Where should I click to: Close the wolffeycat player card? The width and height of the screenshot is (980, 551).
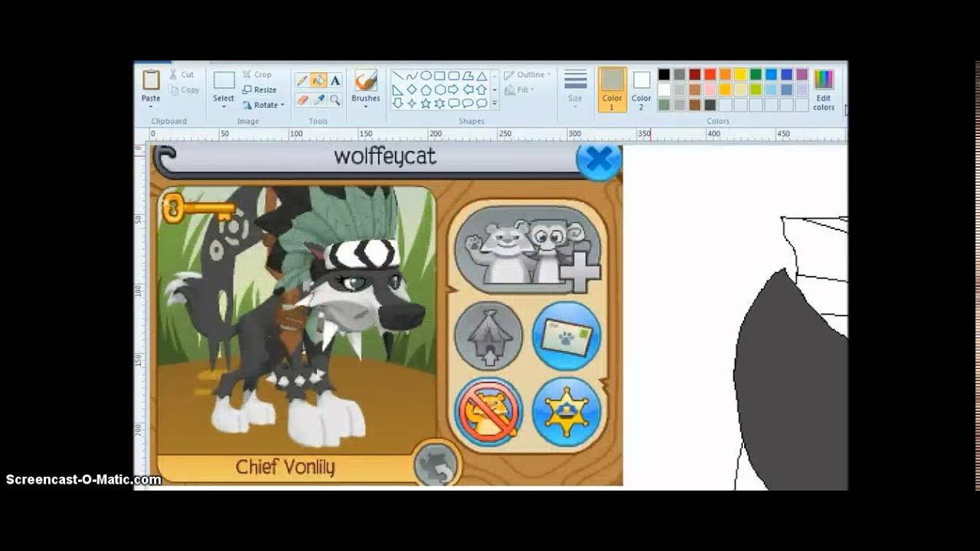(598, 159)
